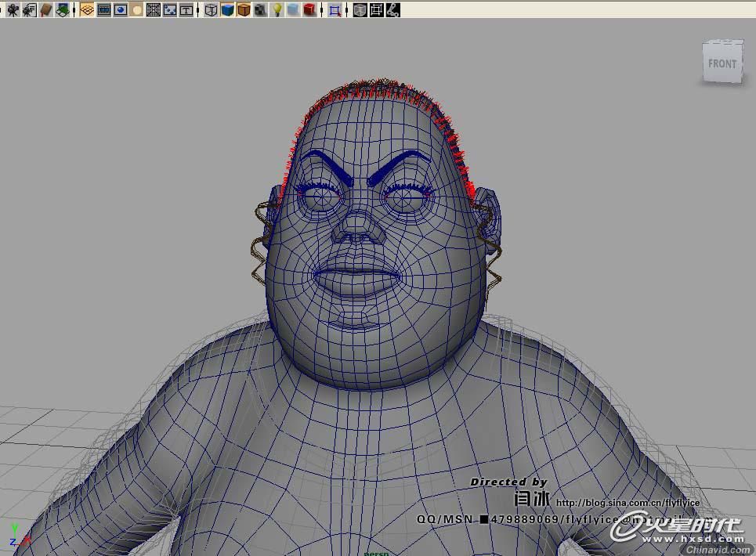756x556 pixels.
Task: Toggle viewport shadows
Action: point(293,9)
